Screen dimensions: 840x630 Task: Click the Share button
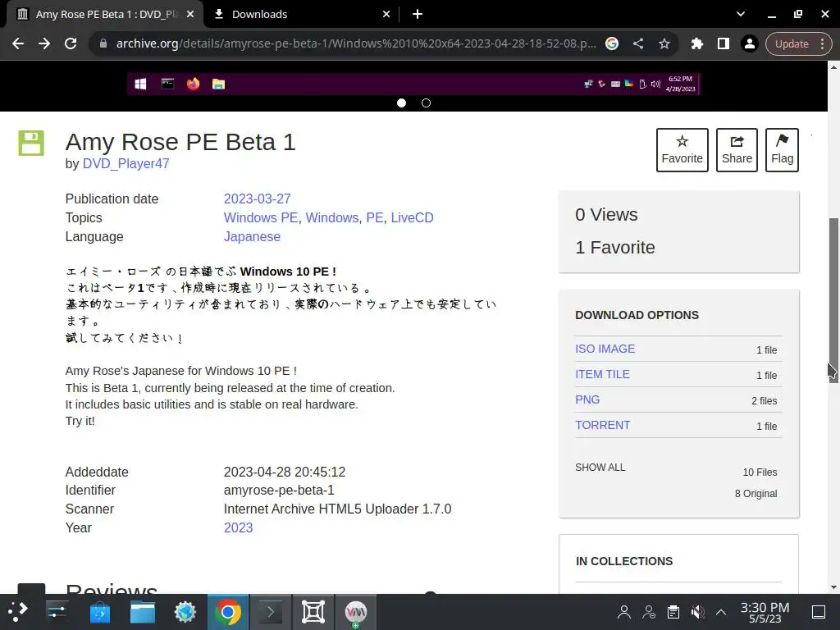(737, 150)
